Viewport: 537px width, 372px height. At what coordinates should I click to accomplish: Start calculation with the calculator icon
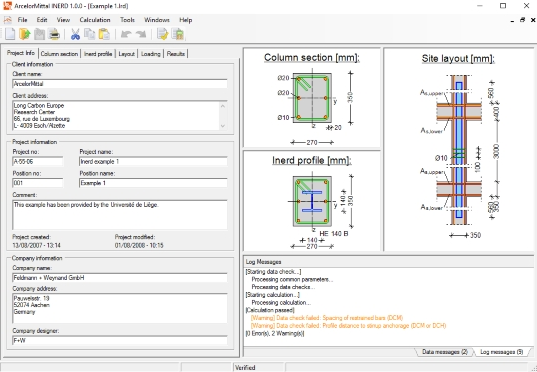(x=178, y=34)
